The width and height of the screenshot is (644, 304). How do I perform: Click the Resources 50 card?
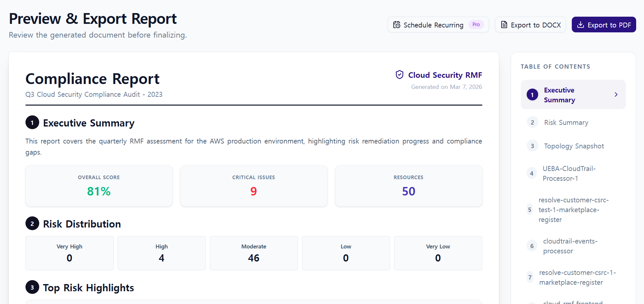tap(409, 186)
